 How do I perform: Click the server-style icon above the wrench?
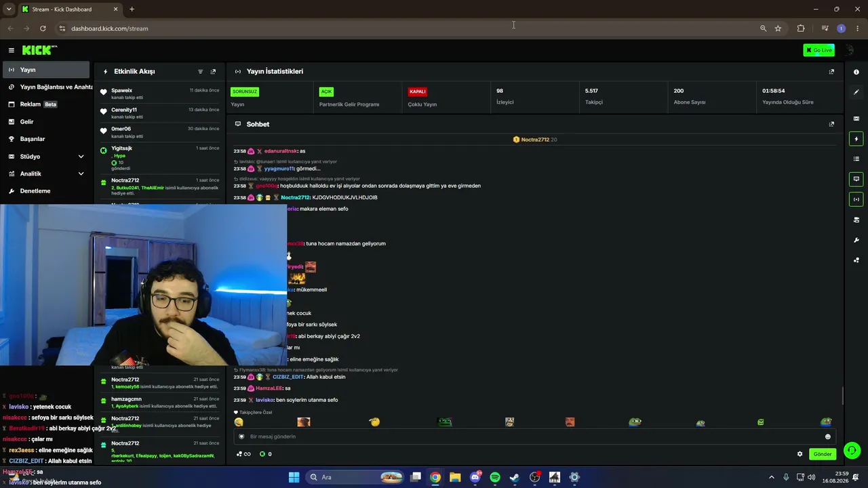point(856,220)
